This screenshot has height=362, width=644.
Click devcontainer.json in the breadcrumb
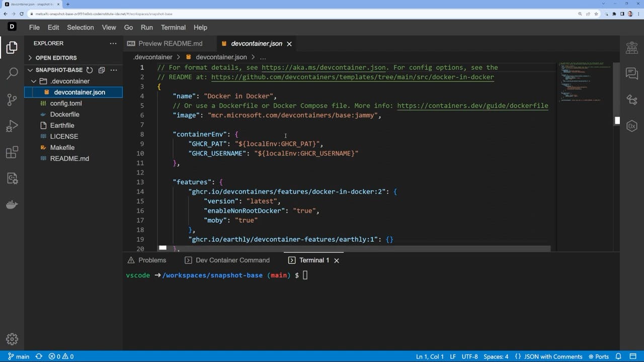[221, 57]
